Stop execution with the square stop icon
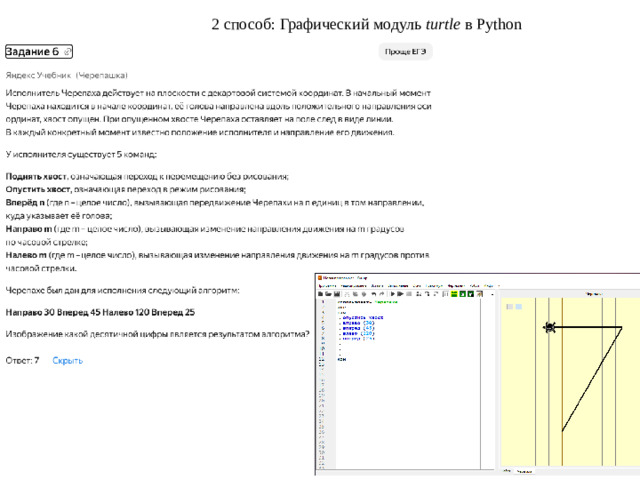 409,294
